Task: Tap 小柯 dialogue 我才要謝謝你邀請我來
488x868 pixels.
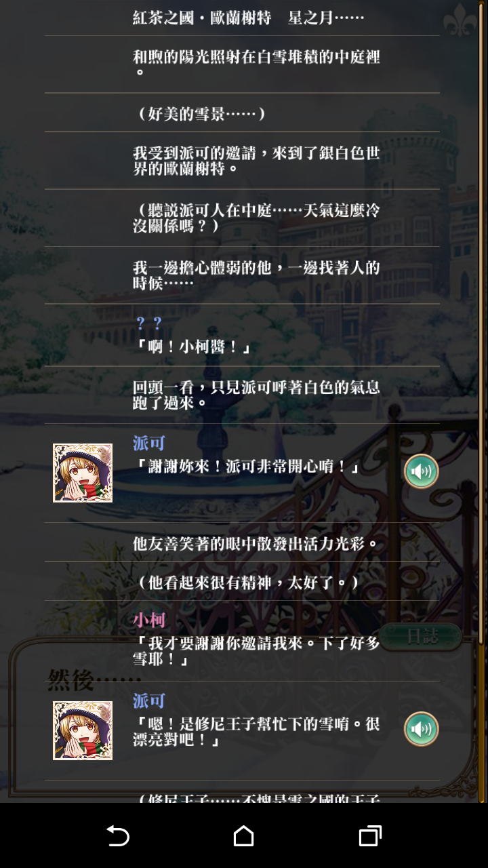Action: pos(242,641)
